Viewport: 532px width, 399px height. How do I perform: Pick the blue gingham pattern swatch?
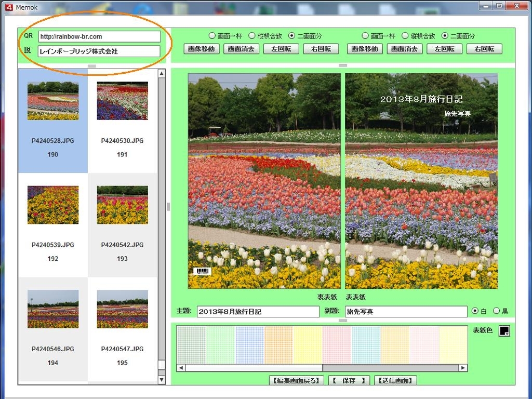point(250,345)
